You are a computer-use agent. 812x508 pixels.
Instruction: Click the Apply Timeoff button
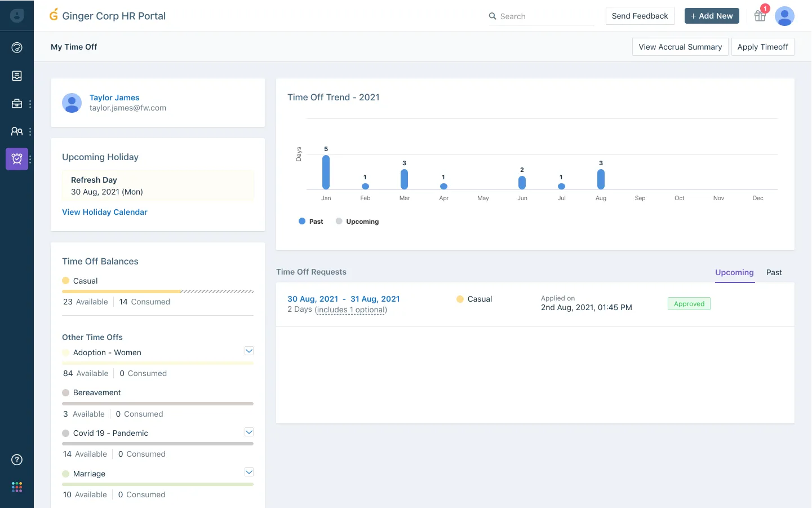coord(762,47)
